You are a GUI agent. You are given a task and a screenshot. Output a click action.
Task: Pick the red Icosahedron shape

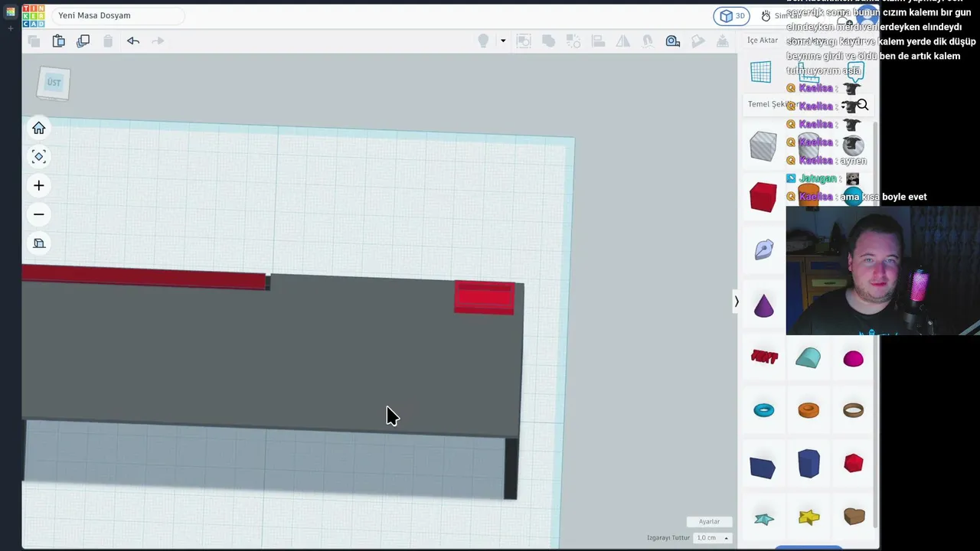tap(853, 463)
